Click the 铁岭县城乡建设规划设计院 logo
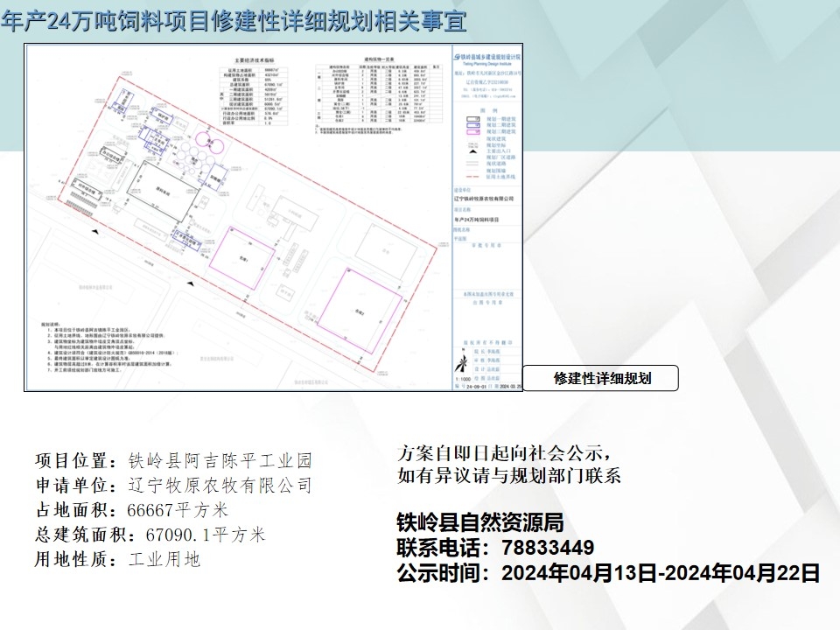Viewport: 840px width, 630px height. pyautogui.click(x=487, y=57)
